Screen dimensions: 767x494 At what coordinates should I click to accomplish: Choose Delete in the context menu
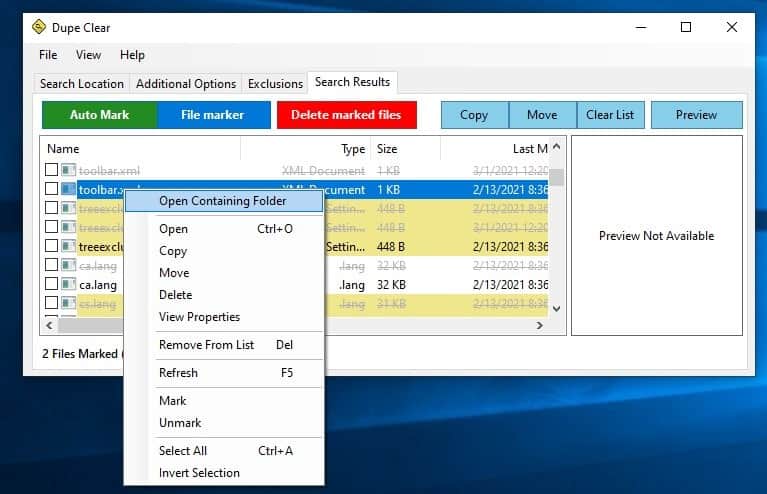(x=224, y=294)
